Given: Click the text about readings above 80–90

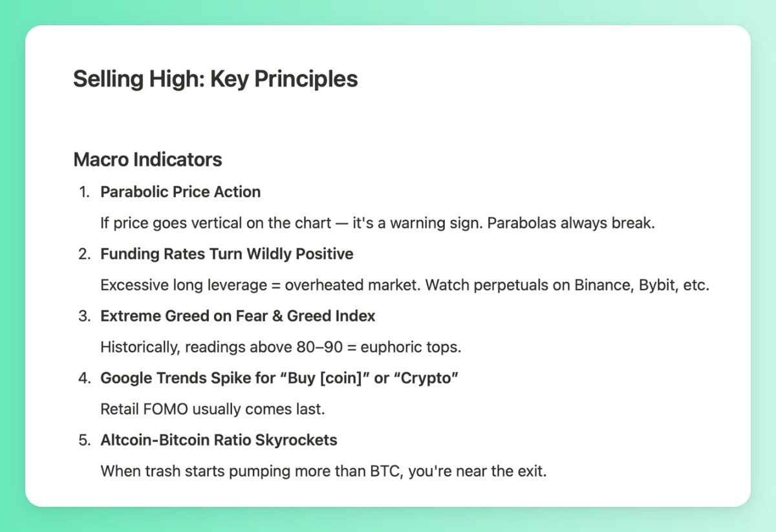Looking at the screenshot, I should pyautogui.click(x=281, y=347).
